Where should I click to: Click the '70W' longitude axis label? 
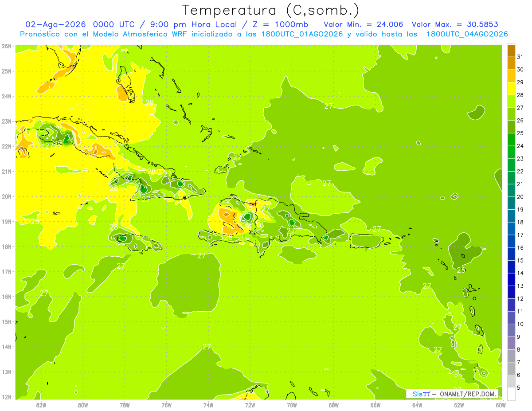[292, 405]
